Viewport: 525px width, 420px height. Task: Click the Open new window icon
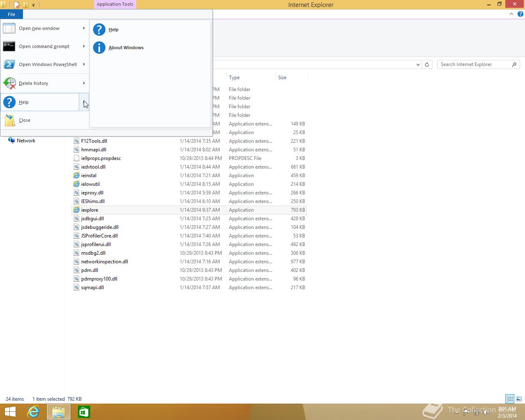pyautogui.click(x=9, y=28)
